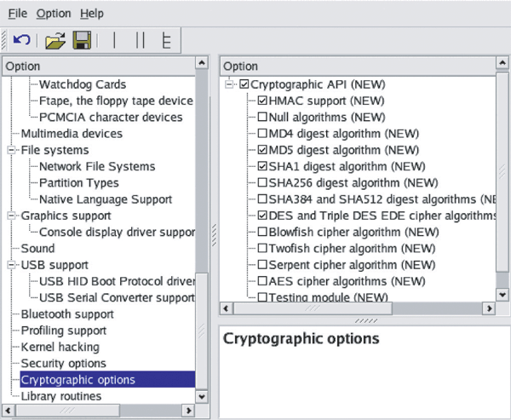
Task: Switch to full view using the tree icon
Action: point(167,40)
